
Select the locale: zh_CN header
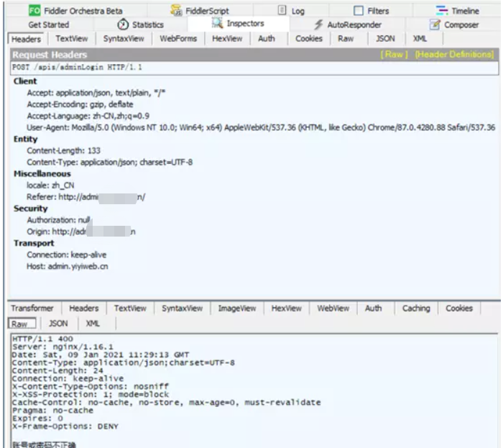pyautogui.click(x=50, y=186)
